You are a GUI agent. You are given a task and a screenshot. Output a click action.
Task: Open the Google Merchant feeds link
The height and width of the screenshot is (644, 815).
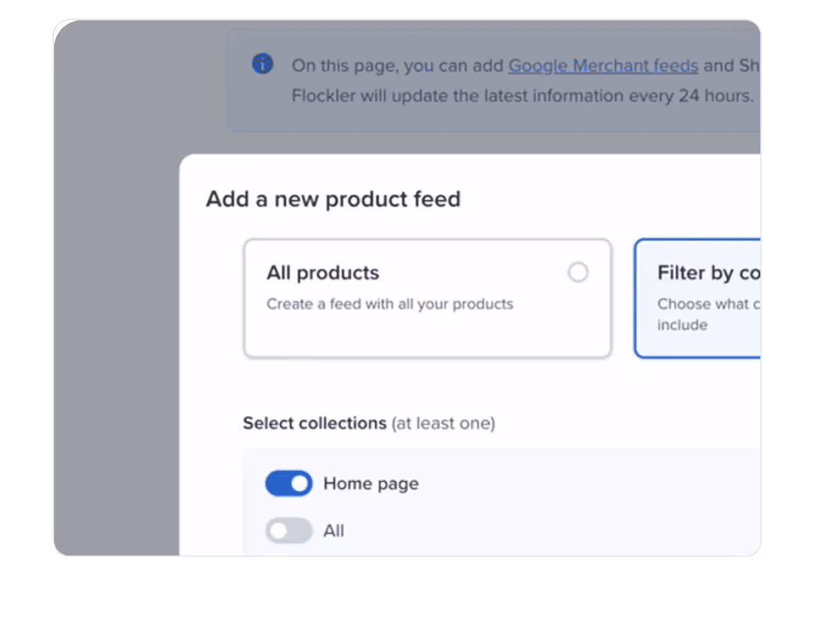tap(603, 66)
